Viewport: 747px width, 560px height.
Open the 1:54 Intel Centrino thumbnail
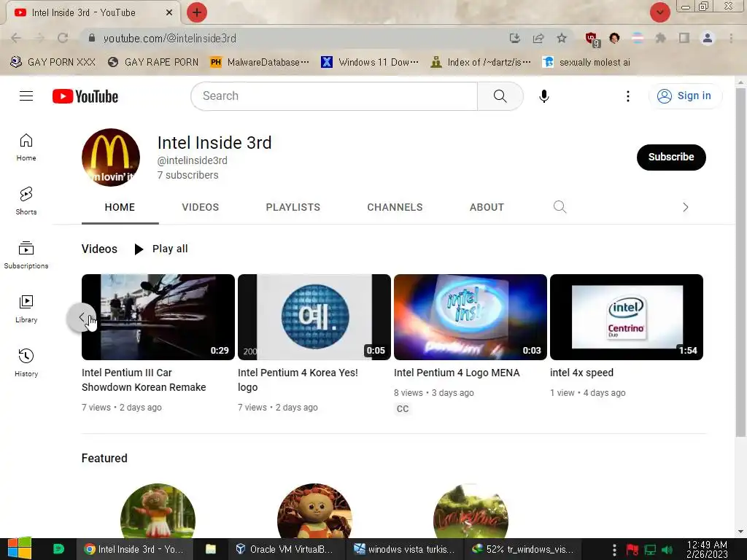coord(627,317)
